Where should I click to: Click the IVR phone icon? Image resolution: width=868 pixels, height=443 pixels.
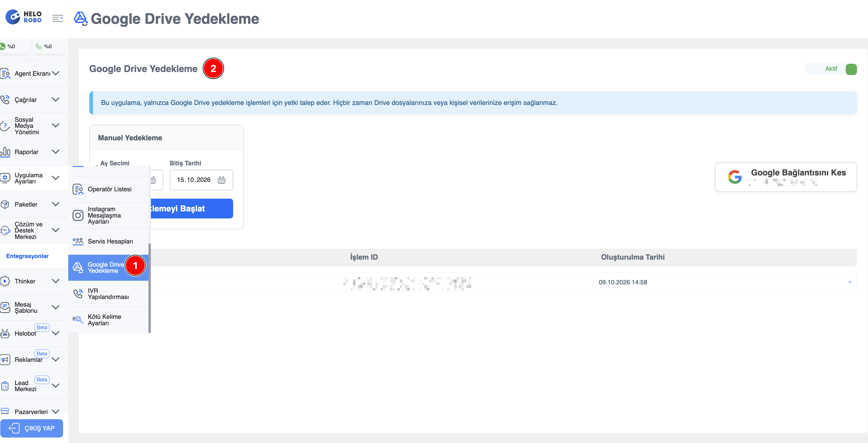tap(78, 294)
